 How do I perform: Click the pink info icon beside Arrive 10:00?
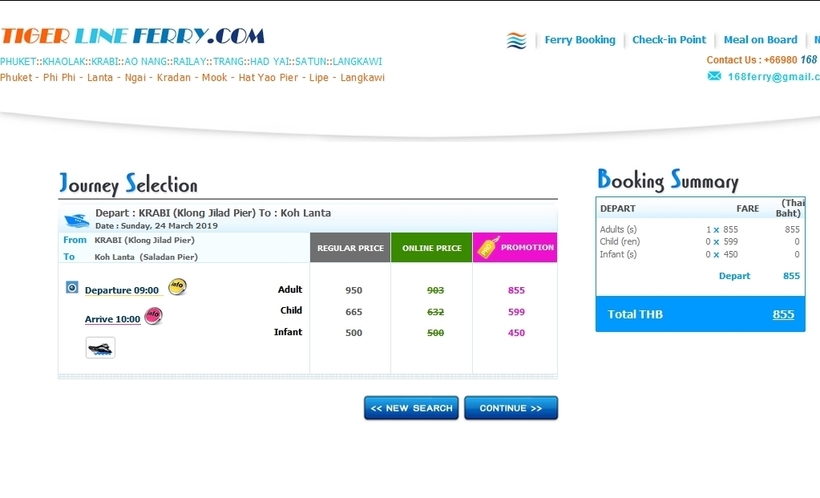(x=153, y=316)
